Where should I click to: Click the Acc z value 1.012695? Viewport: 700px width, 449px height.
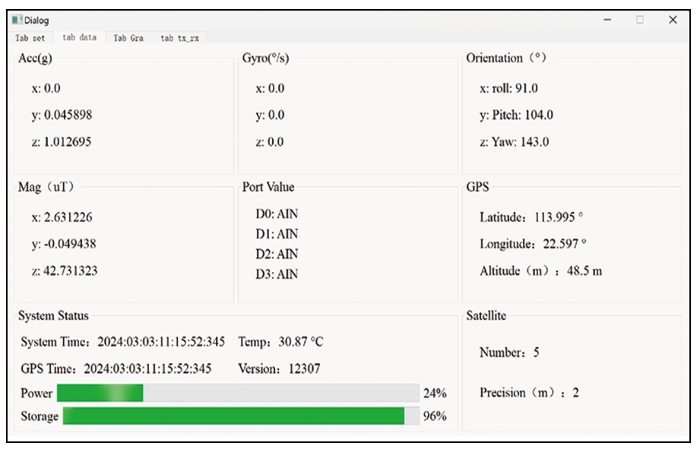pyautogui.click(x=62, y=142)
